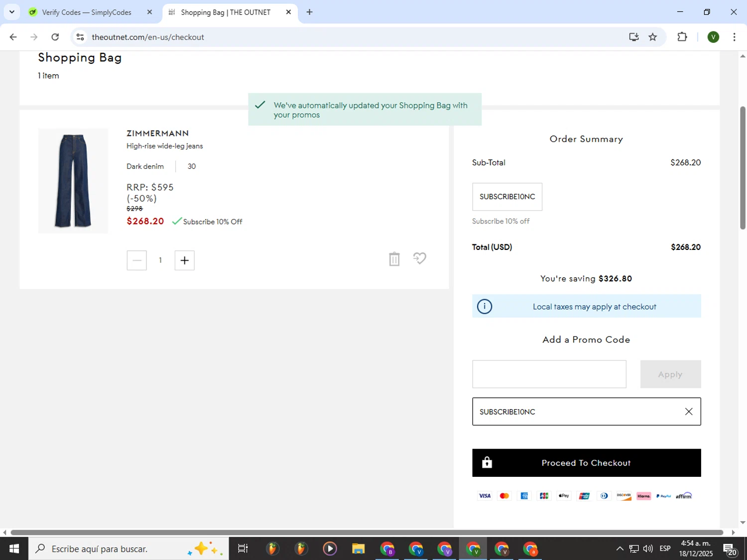Screen dimensions: 747x560
Task: Move the item to wishlist via heart icon
Action: point(420,258)
